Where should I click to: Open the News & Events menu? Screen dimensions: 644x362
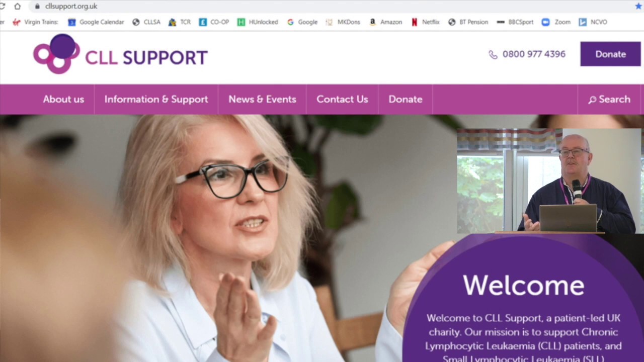click(x=262, y=99)
